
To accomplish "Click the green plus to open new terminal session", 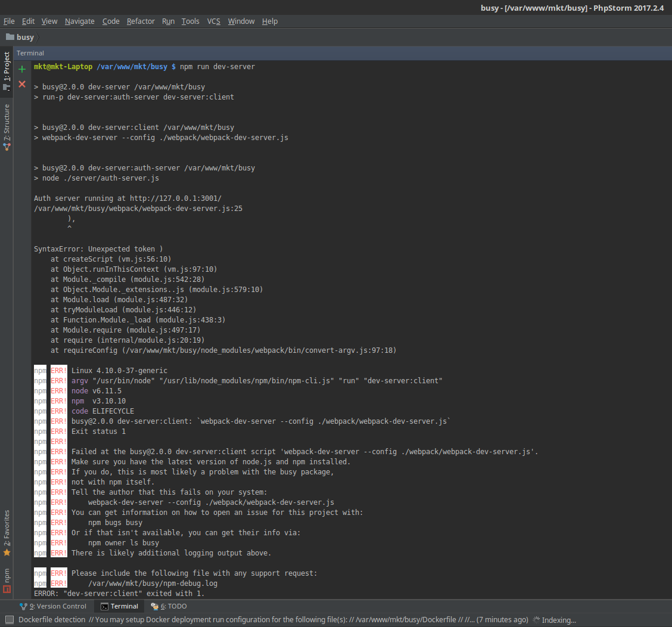I will point(21,69).
